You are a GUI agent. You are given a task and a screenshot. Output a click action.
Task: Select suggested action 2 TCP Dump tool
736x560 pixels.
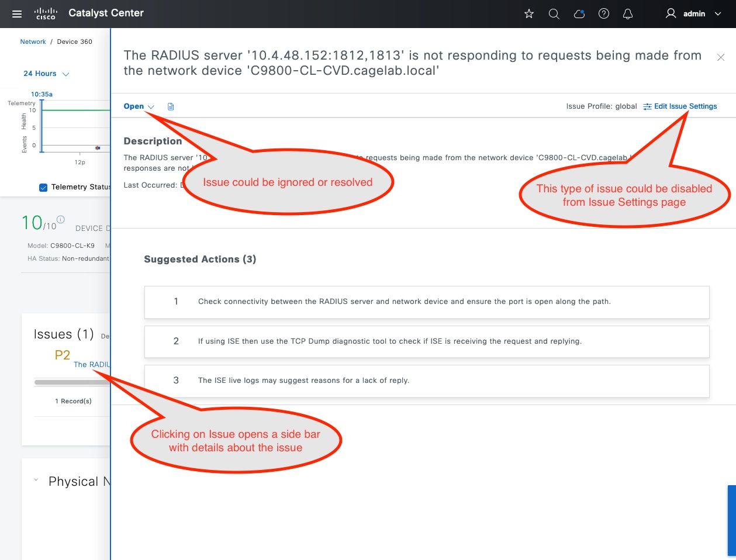pos(427,341)
